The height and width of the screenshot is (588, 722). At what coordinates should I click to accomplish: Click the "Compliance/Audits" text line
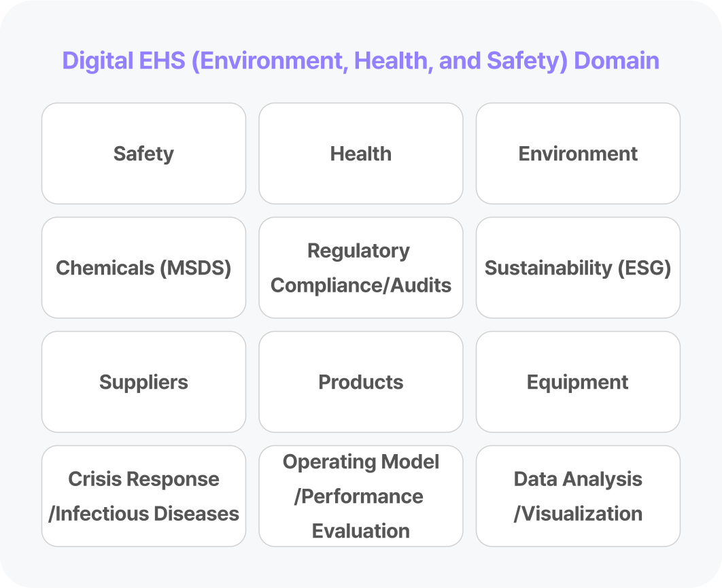pyautogui.click(x=361, y=286)
